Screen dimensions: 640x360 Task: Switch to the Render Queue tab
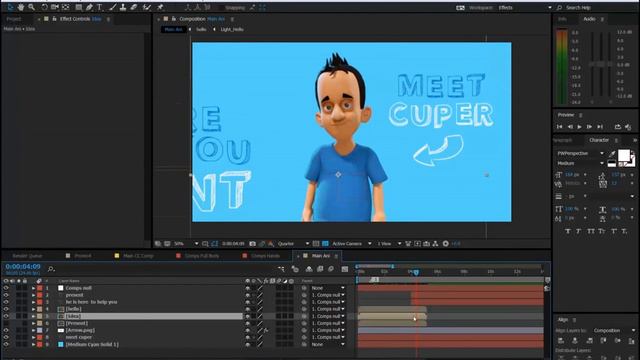coord(27,256)
